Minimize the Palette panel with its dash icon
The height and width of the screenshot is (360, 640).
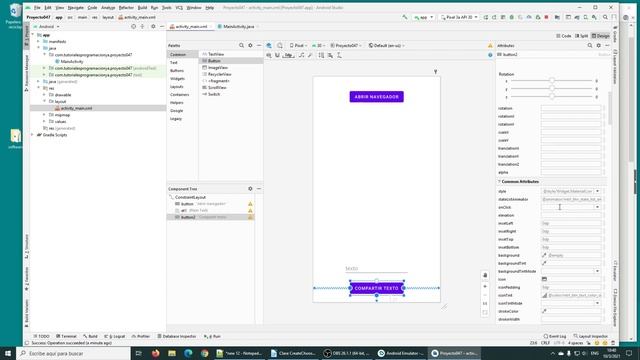click(x=259, y=45)
